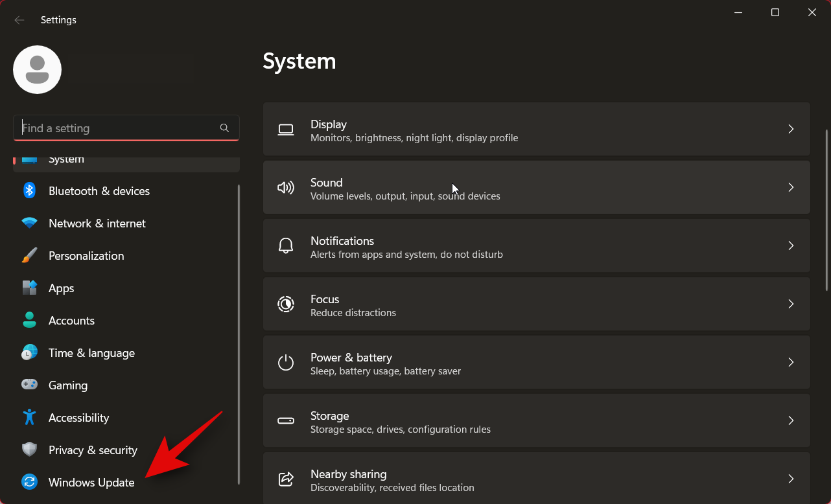The image size is (831, 504).
Task: Select the Bluetooth & devices icon
Action: click(29, 190)
